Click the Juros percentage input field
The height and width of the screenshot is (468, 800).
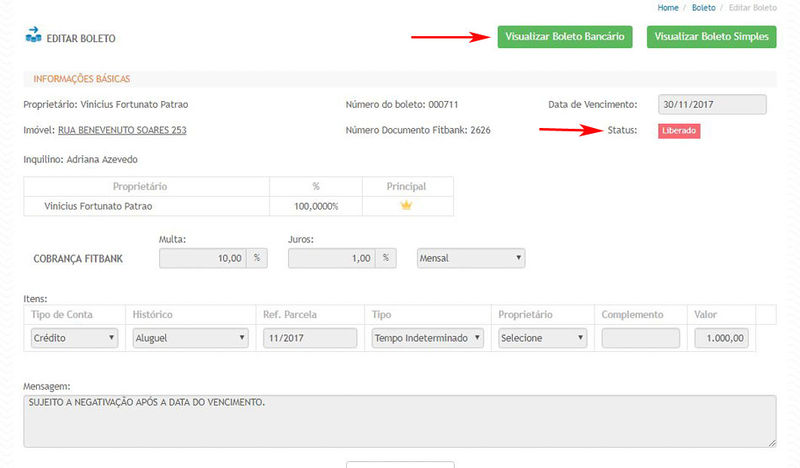click(331, 258)
